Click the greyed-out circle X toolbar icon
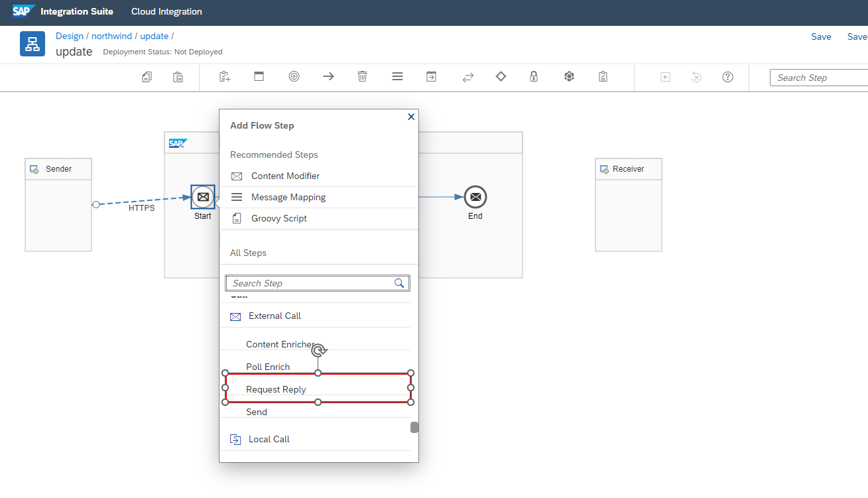The height and width of the screenshot is (498, 868). [696, 77]
